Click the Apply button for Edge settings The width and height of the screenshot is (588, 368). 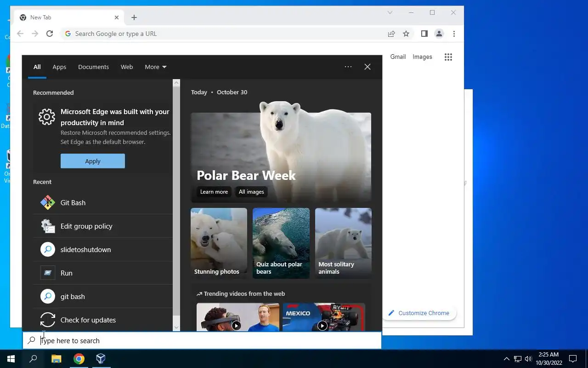coord(93,161)
